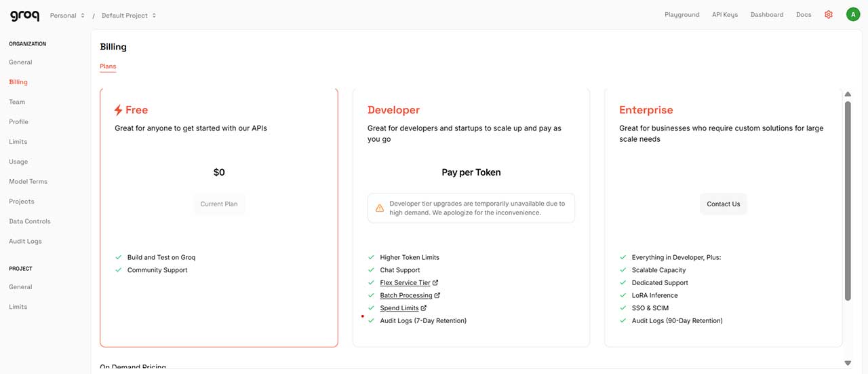Image resolution: width=868 pixels, height=374 pixels.
Task: Click the Contact Us button
Action: pos(724,204)
